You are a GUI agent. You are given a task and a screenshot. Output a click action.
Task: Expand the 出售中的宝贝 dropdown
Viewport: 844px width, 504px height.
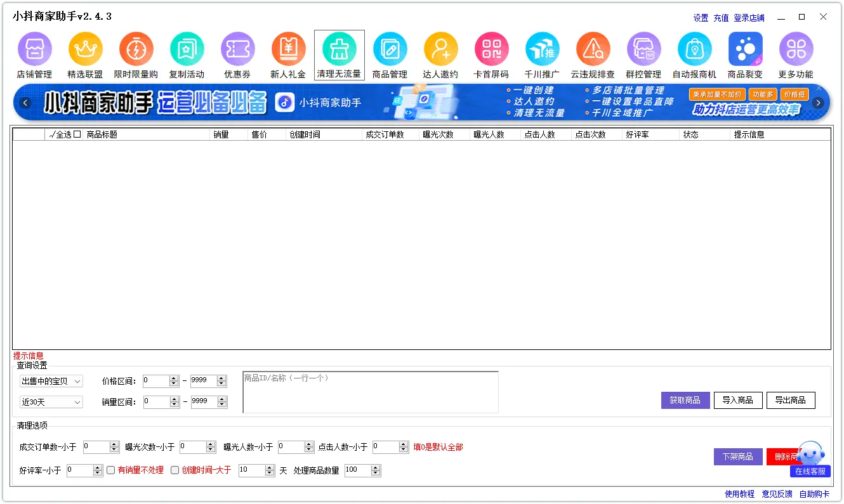click(51, 381)
